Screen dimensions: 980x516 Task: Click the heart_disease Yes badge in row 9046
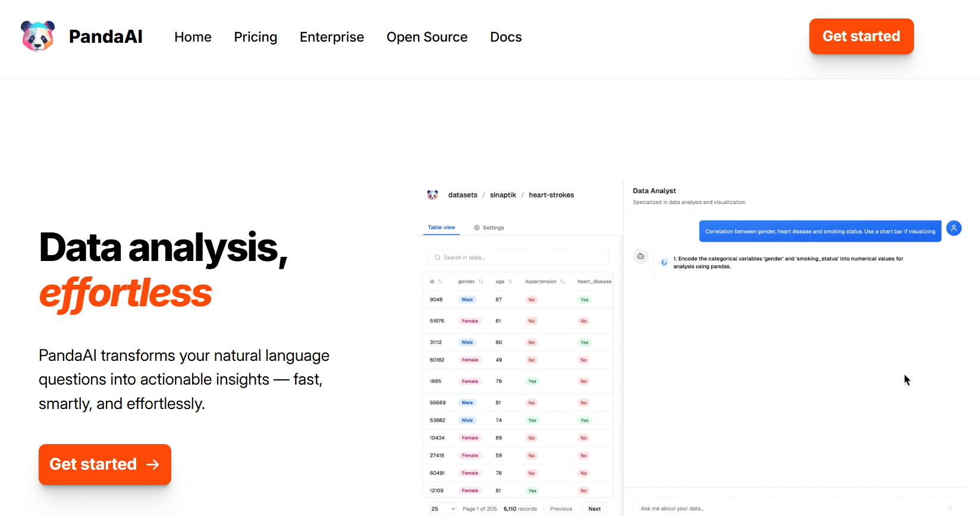[585, 300]
